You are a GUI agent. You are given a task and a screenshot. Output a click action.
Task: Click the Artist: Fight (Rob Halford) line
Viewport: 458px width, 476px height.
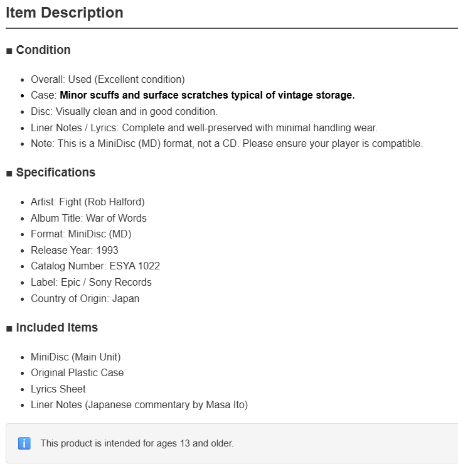pos(88,202)
